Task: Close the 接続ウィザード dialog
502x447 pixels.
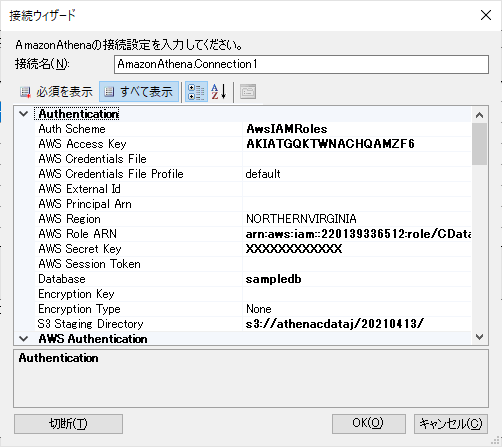Action: pos(486,15)
